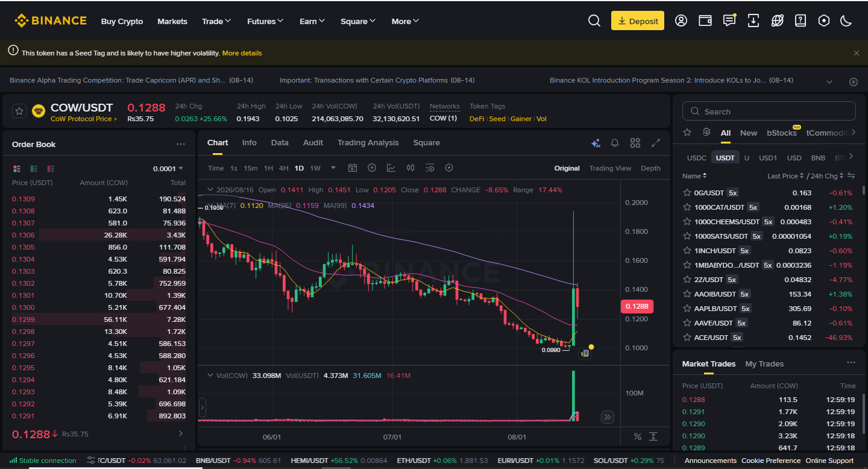Toggle auto-fit price scale icon
The image size is (868, 469).
[x=653, y=436]
